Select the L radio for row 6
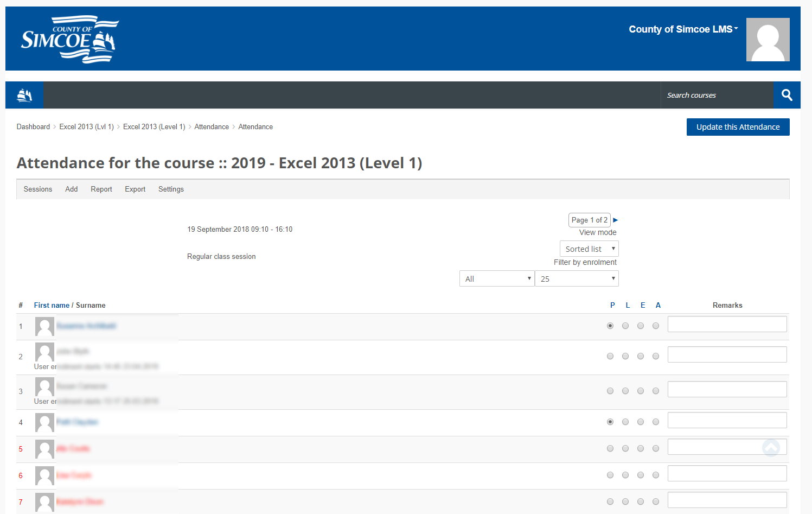Image resolution: width=812 pixels, height=514 pixels. pyautogui.click(x=625, y=475)
